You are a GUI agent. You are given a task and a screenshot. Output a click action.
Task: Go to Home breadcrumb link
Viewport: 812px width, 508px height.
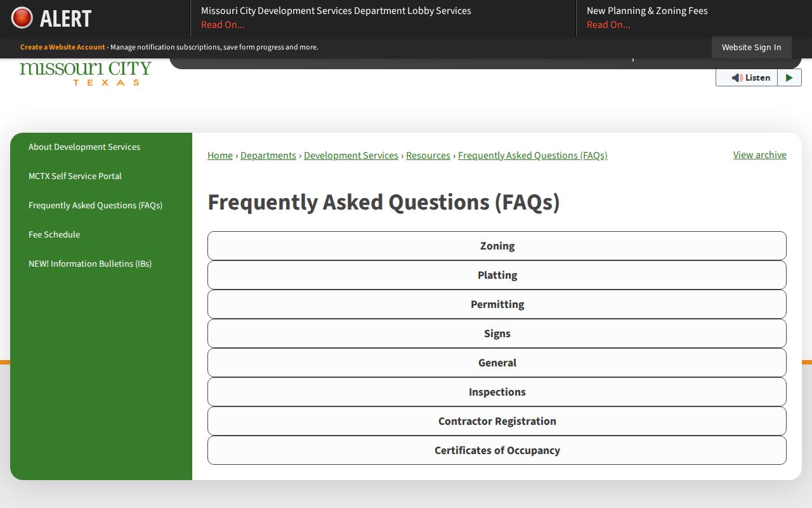coord(220,156)
